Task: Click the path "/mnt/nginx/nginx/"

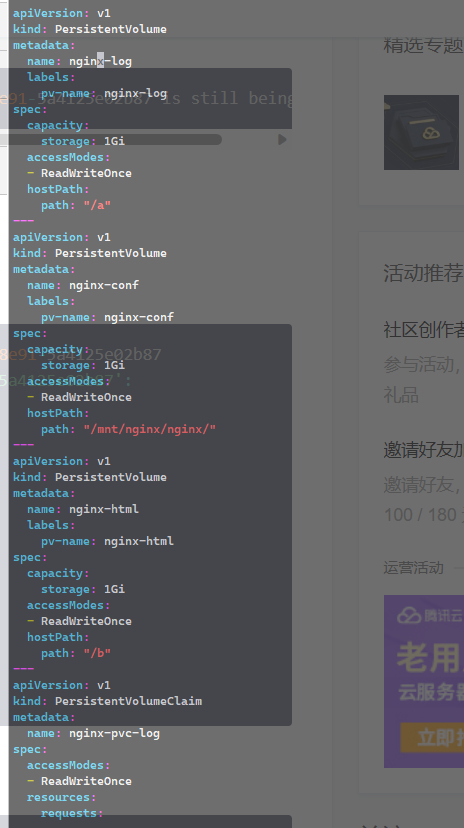Action: (150, 429)
